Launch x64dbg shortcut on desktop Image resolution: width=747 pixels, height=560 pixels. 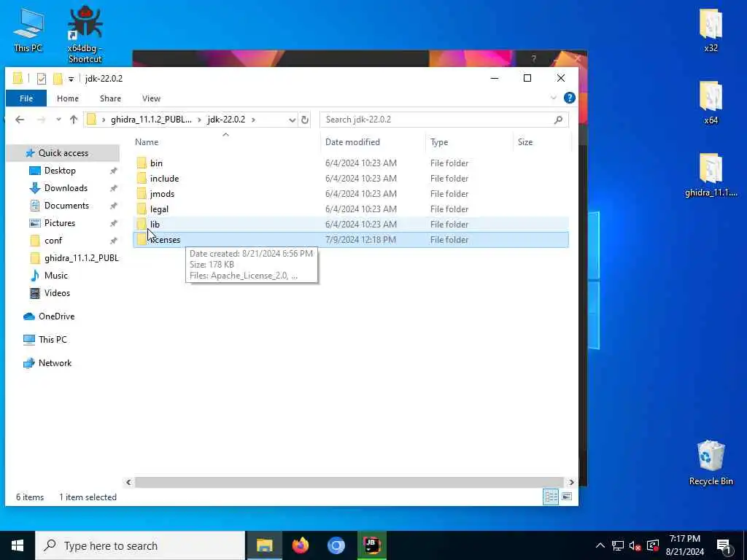point(85,34)
